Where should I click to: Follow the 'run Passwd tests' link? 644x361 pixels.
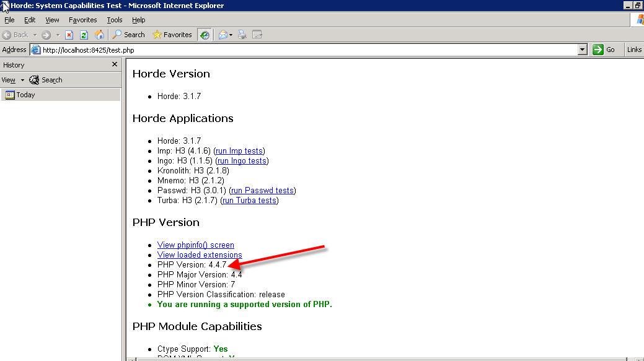click(x=262, y=190)
